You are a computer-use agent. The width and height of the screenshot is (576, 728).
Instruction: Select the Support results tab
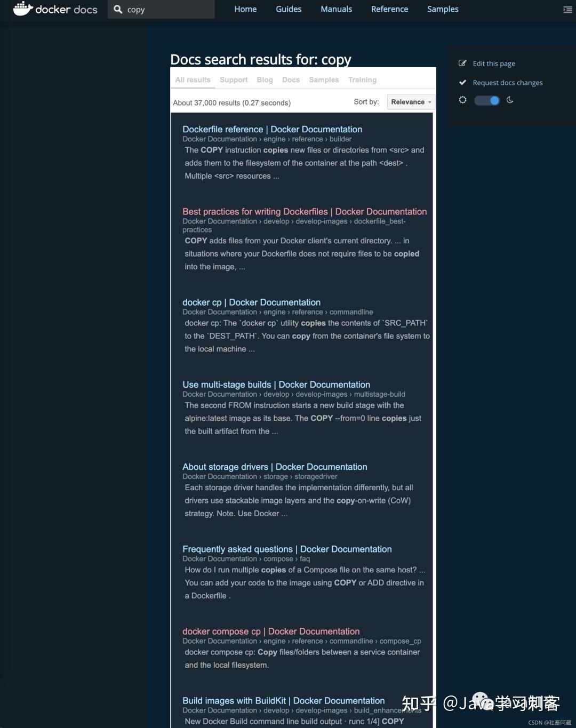(x=234, y=79)
